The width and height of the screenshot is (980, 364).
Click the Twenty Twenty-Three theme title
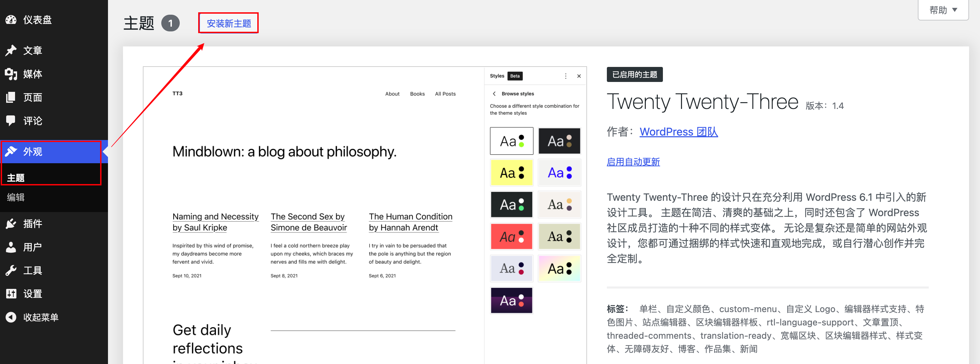[x=702, y=102]
